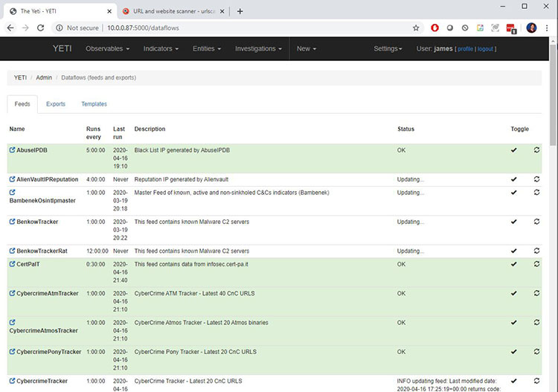Screen dimensions: 558x392
Task: Open BenkowTracker external link icon
Action: pos(12,222)
